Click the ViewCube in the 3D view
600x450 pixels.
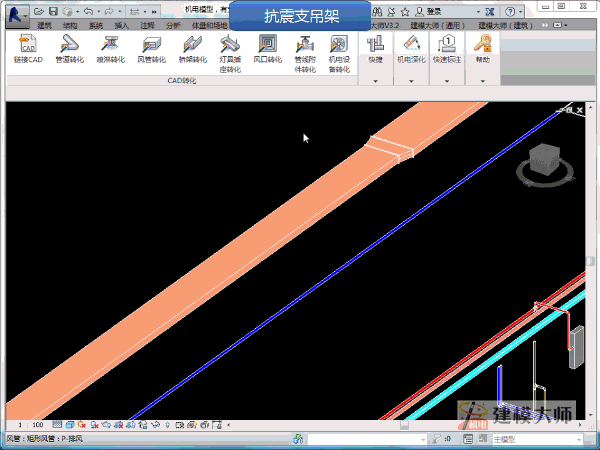coord(545,160)
